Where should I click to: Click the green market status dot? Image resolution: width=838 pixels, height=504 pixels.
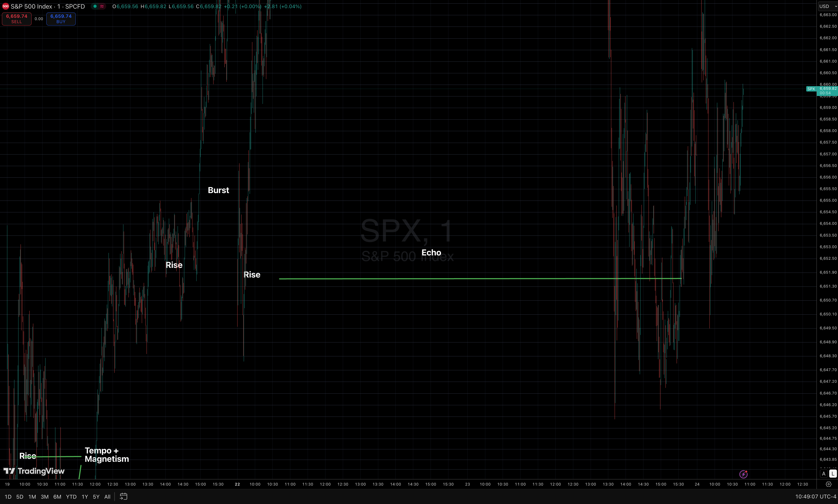[x=95, y=6]
